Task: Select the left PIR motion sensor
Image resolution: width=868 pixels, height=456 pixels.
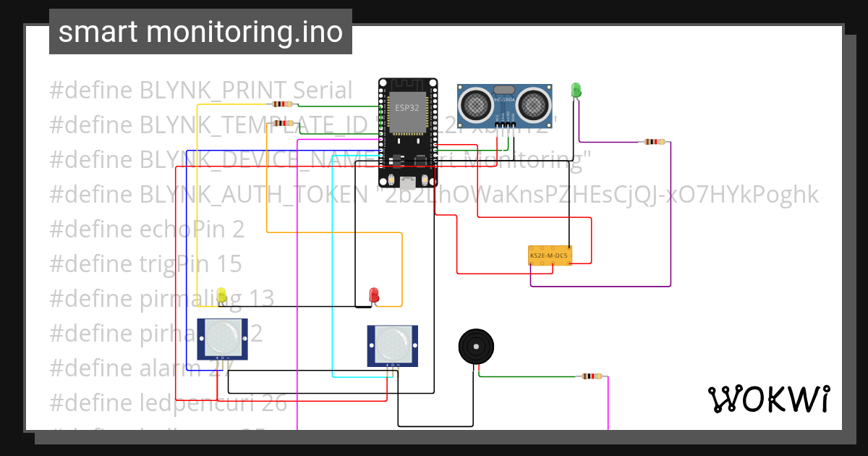Action: point(224,338)
